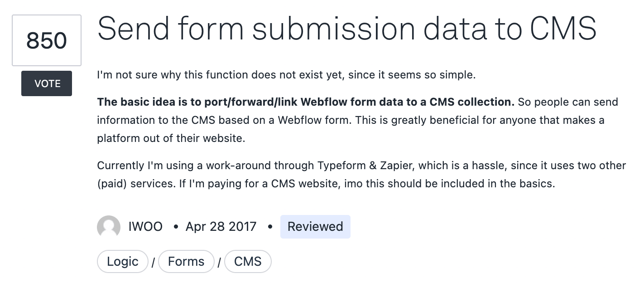Screen dimensions: 644x283
Task: Select the CMS category tag
Action: [x=248, y=261]
